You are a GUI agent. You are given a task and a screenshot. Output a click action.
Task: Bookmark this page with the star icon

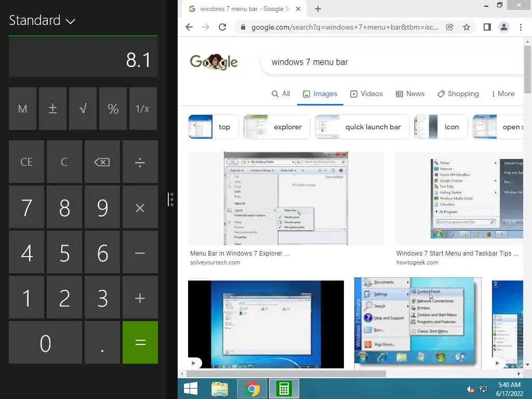point(467,27)
